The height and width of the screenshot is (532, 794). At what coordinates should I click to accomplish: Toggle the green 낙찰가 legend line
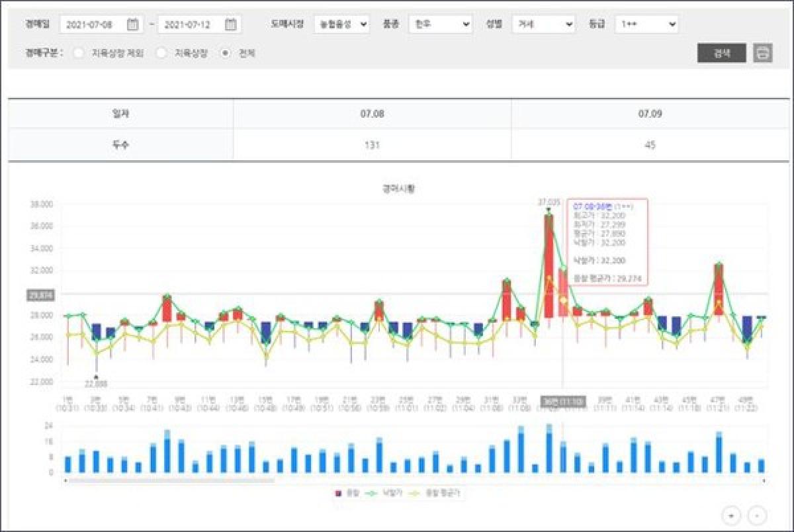coord(371,493)
